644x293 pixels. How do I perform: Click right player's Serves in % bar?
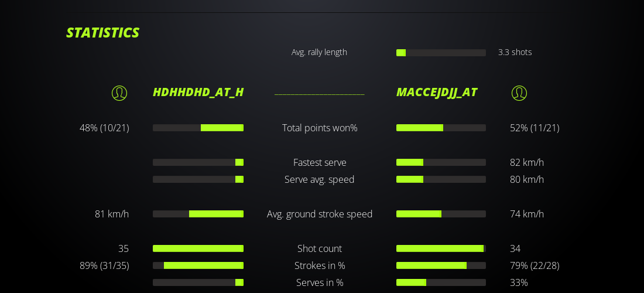pyautogui.click(x=441, y=282)
